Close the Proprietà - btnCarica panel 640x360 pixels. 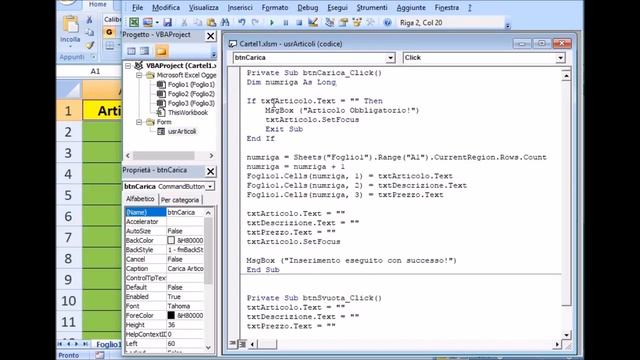click(x=210, y=171)
